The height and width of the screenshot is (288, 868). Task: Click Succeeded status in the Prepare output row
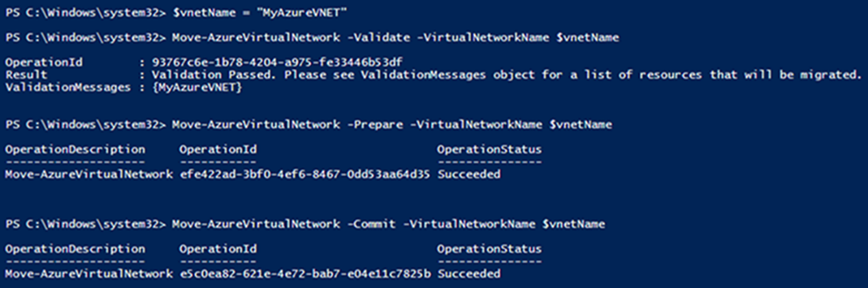coord(469,174)
